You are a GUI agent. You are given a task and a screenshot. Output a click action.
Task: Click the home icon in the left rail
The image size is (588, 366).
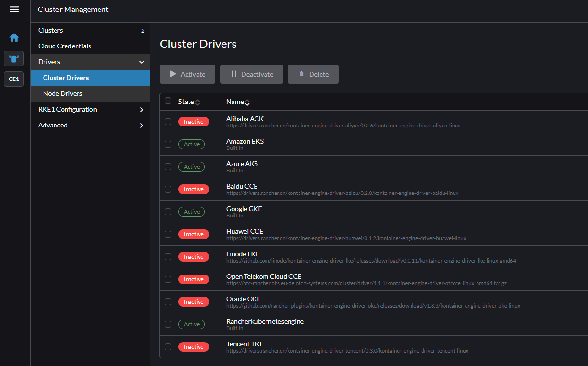13,37
